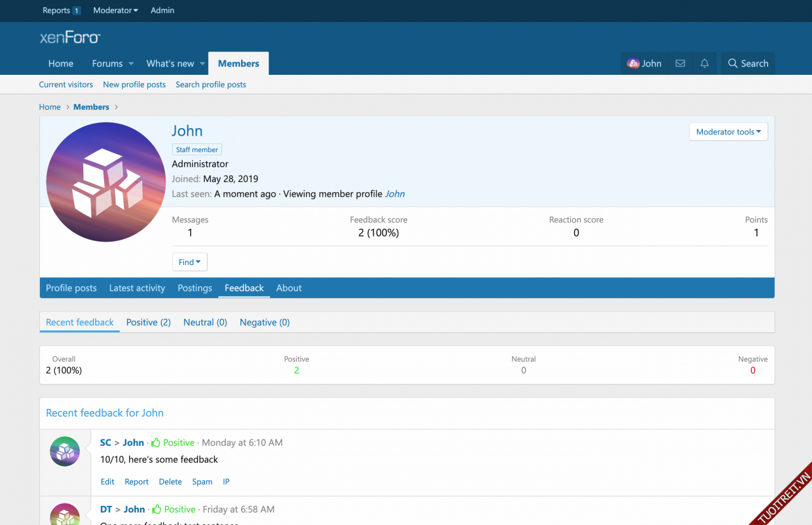The image size is (812, 525).
Task: Open the inbox envelope icon
Action: click(x=680, y=63)
